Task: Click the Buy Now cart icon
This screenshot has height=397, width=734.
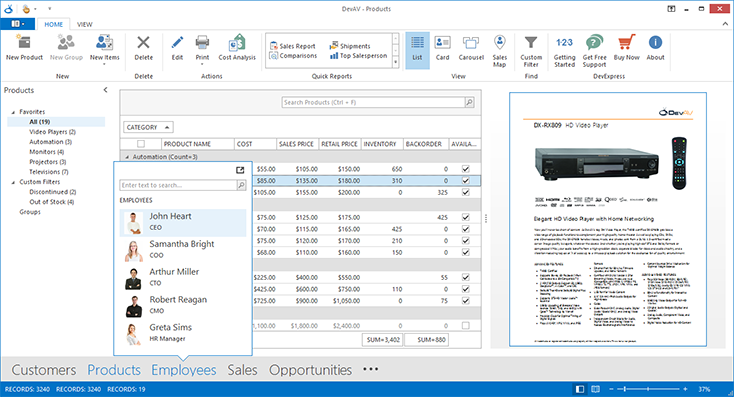Action: pos(626,42)
